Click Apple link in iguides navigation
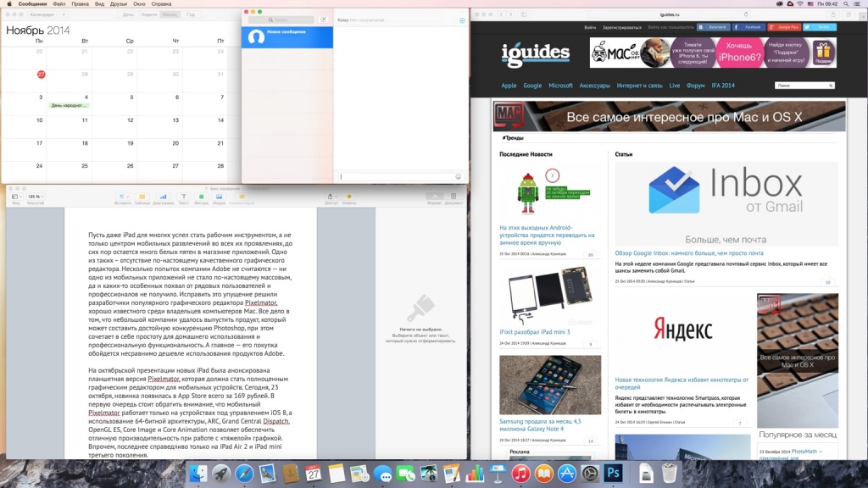The image size is (868, 488). point(509,86)
